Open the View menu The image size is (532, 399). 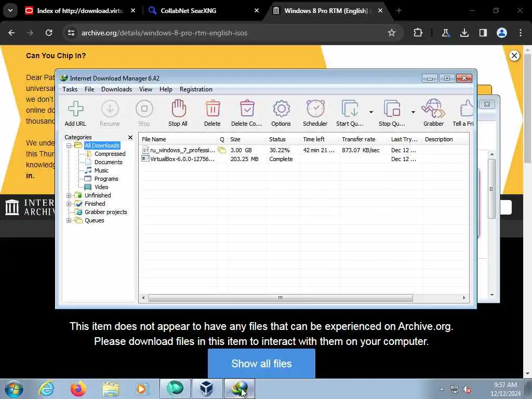click(145, 89)
